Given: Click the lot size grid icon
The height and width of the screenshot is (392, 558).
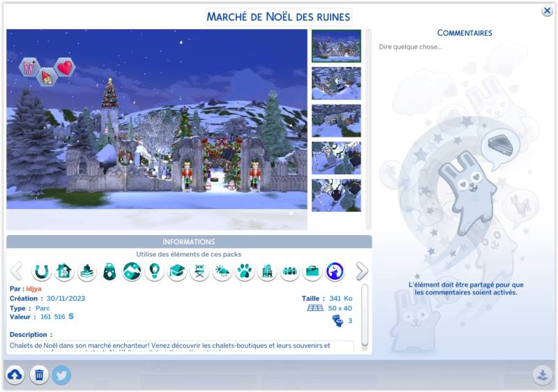Looking at the screenshot, I should click(x=315, y=308).
